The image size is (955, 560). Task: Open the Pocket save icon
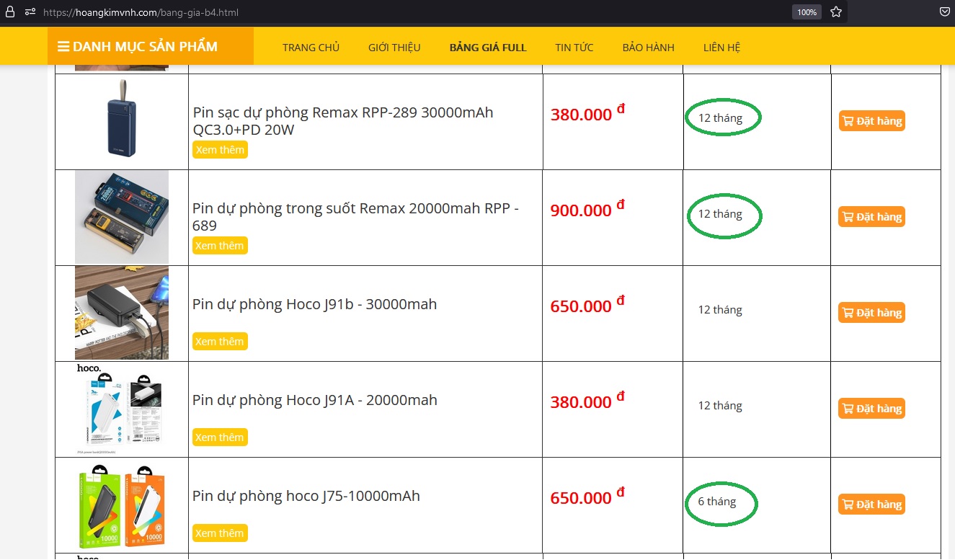945,12
